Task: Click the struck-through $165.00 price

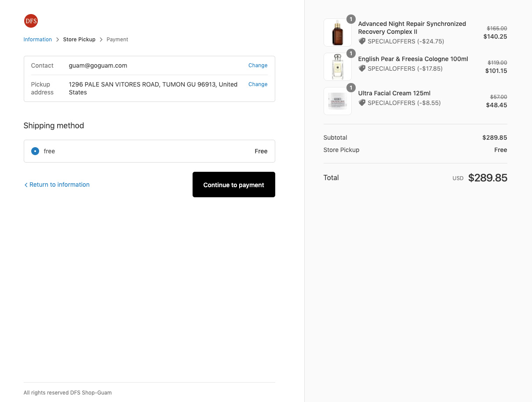Action: point(497,29)
